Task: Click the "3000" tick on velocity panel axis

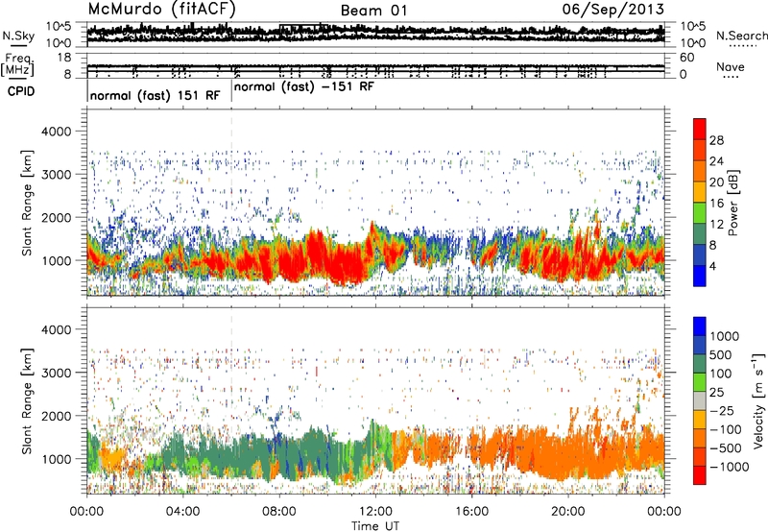Action: pyautogui.click(x=56, y=373)
